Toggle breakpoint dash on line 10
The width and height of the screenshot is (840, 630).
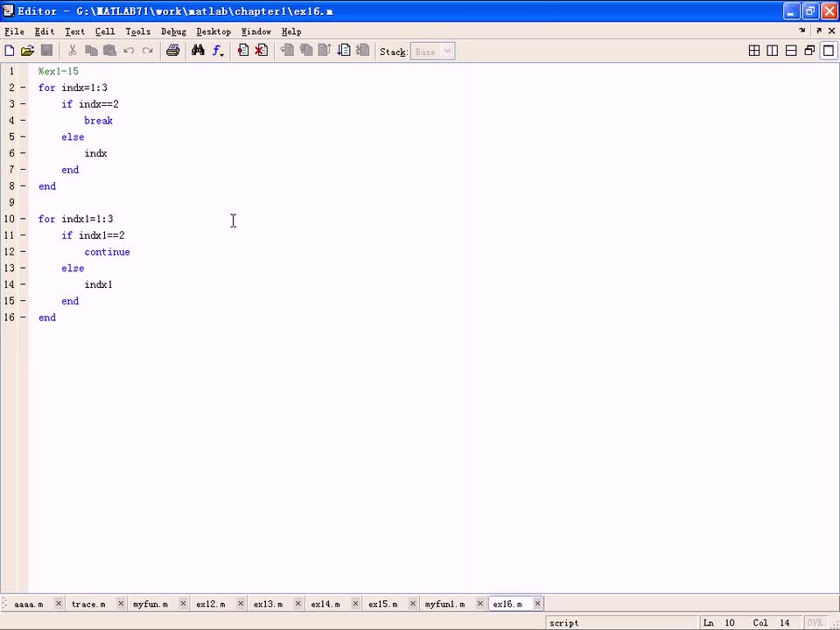pos(23,219)
